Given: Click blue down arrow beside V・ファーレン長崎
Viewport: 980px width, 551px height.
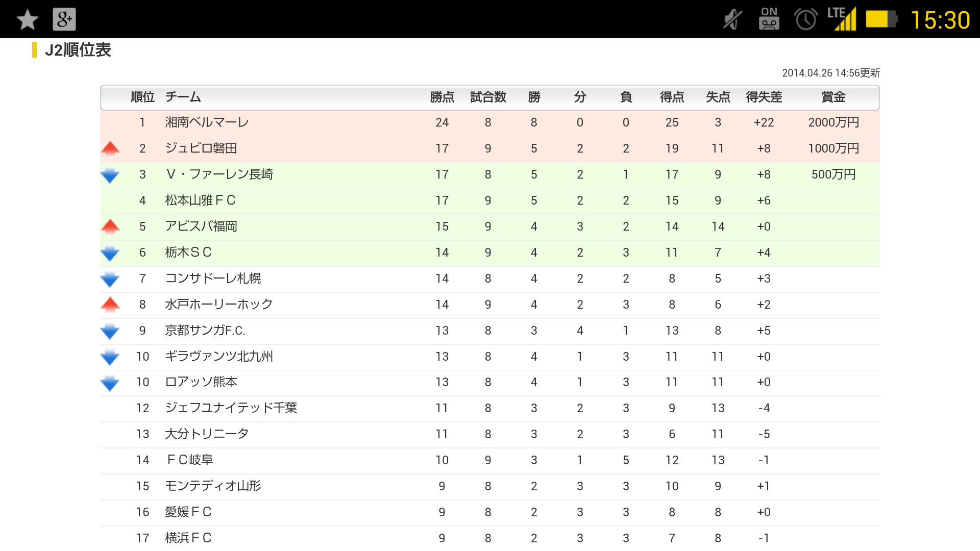Looking at the screenshot, I should (110, 175).
